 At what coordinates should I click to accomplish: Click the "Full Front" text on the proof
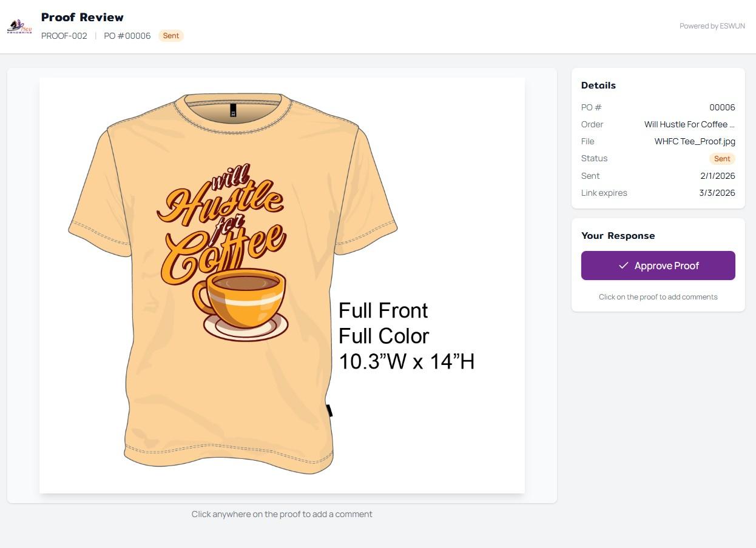tap(383, 310)
